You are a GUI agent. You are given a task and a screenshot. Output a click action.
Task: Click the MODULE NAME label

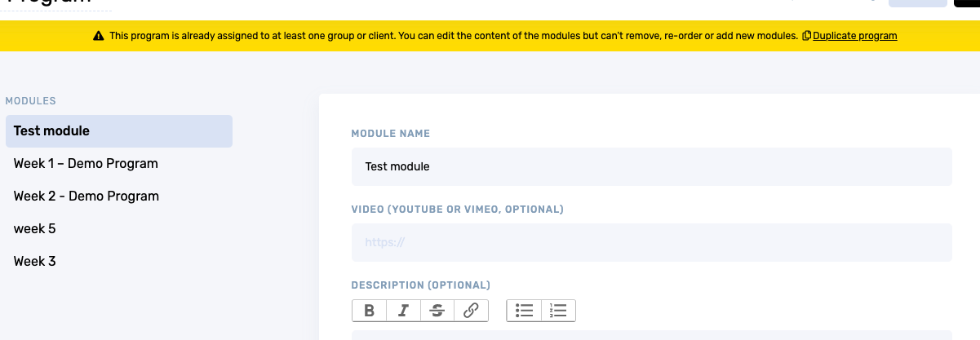[x=391, y=134]
